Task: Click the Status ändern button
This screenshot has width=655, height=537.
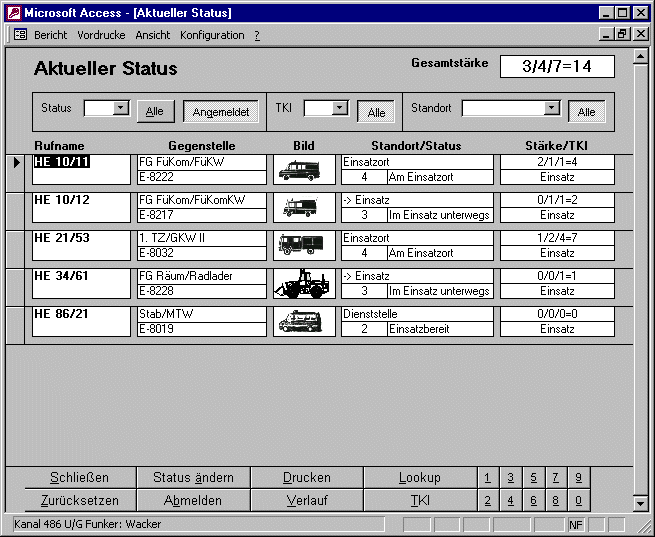Action: (x=193, y=477)
